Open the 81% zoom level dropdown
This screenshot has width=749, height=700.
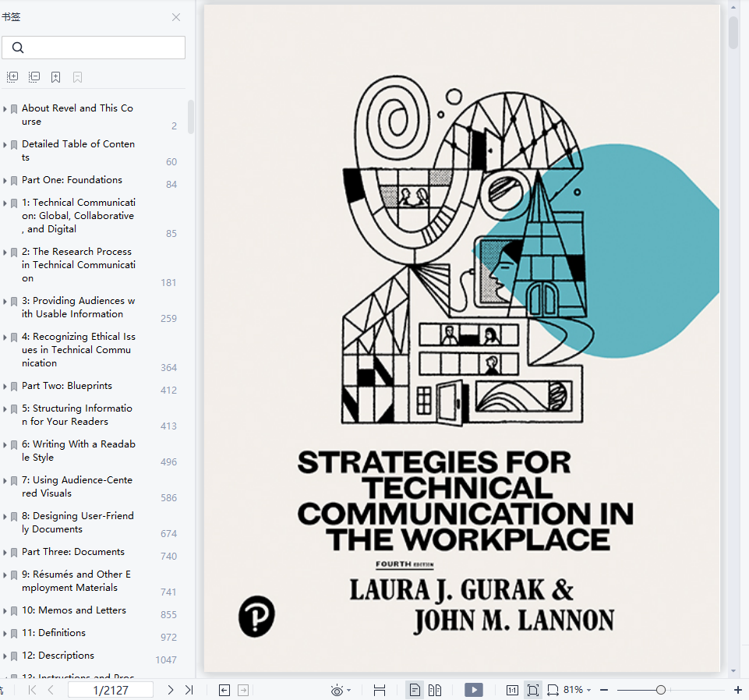(x=589, y=690)
